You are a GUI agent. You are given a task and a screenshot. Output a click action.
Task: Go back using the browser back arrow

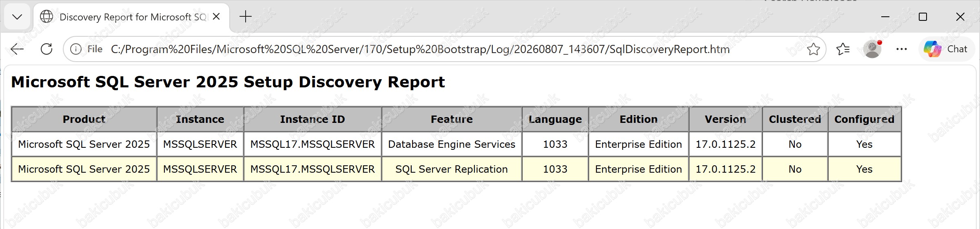point(17,49)
